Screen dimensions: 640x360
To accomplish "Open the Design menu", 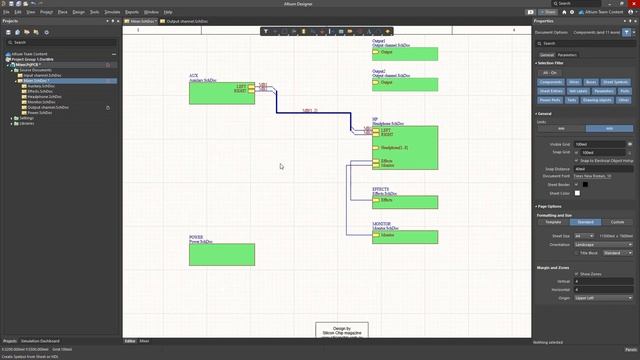I will (78, 12).
